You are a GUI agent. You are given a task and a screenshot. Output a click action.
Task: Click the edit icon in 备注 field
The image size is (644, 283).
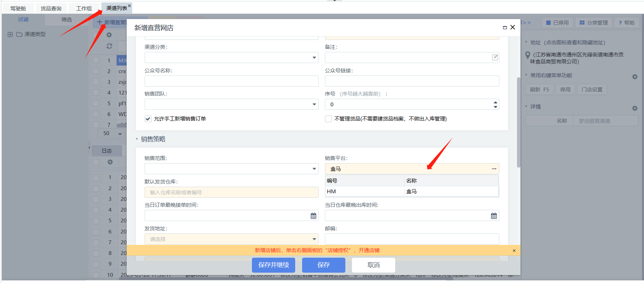tap(495, 58)
